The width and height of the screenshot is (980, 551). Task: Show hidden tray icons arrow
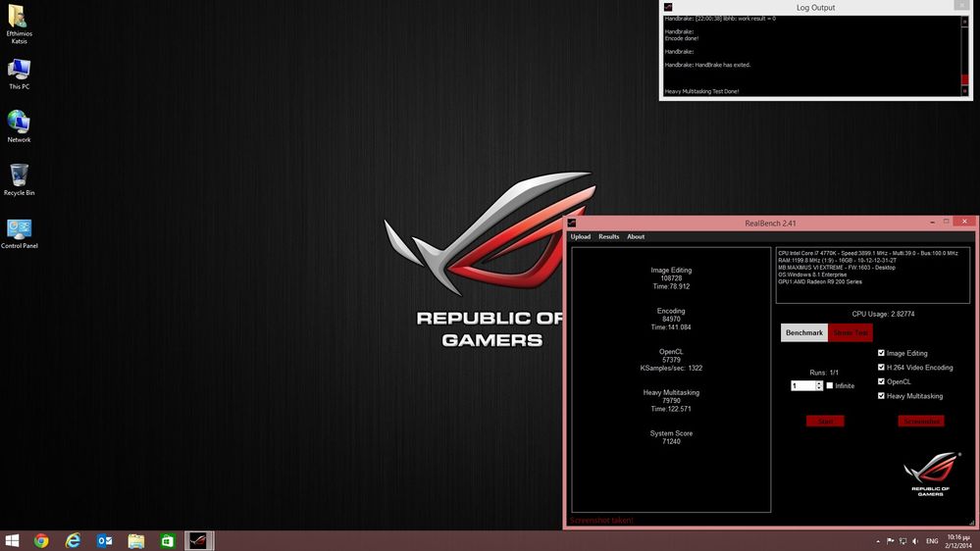(x=878, y=541)
